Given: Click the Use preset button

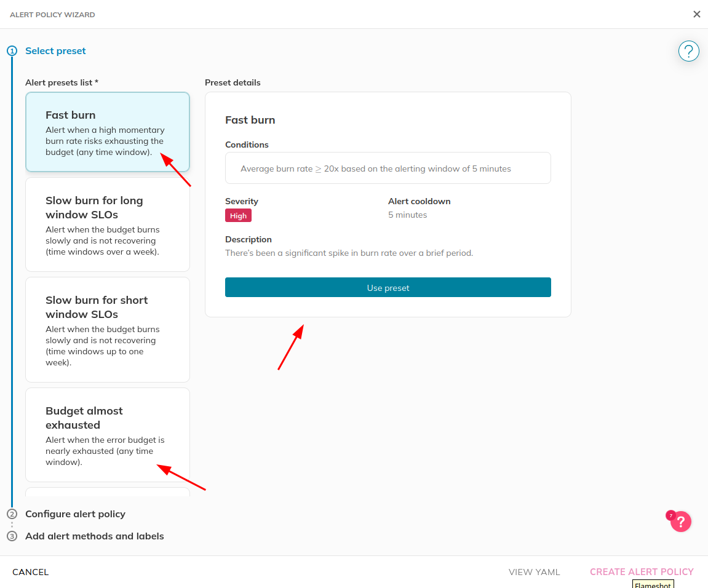Looking at the screenshot, I should (388, 287).
